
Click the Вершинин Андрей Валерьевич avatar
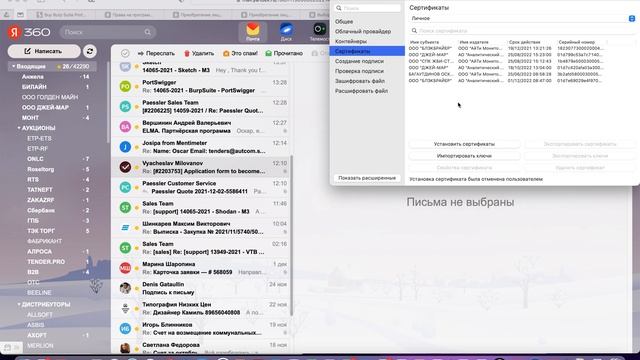125,127
